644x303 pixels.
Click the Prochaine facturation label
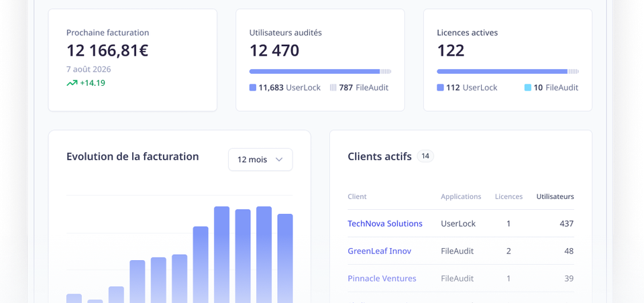point(107,32)
